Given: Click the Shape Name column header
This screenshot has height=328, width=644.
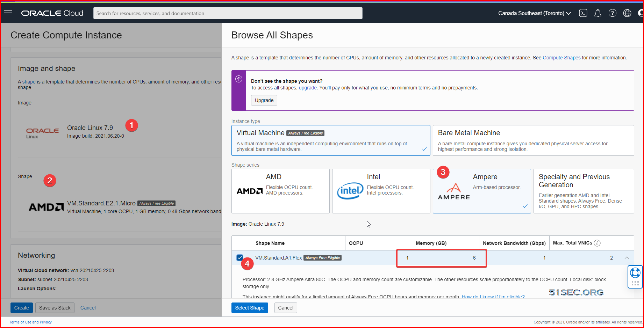Looking at the screenshot, I should pyautogui.click(x=270, y=243).
